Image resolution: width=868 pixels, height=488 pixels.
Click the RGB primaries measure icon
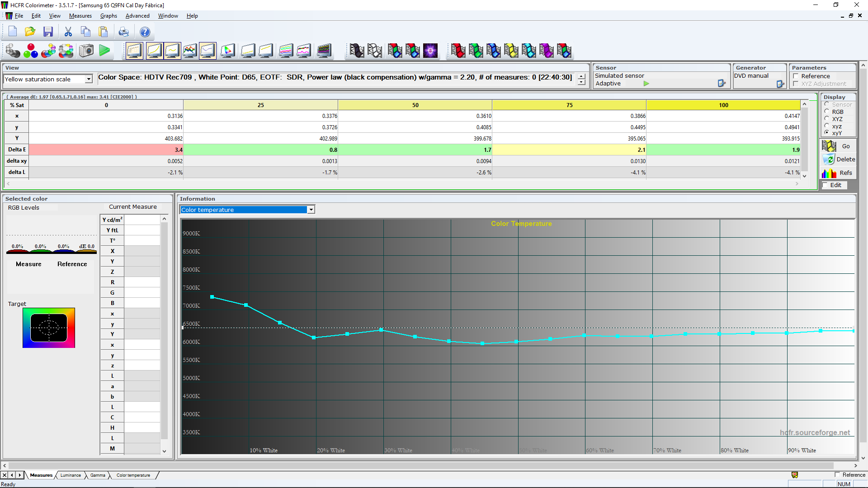(31, 51)
